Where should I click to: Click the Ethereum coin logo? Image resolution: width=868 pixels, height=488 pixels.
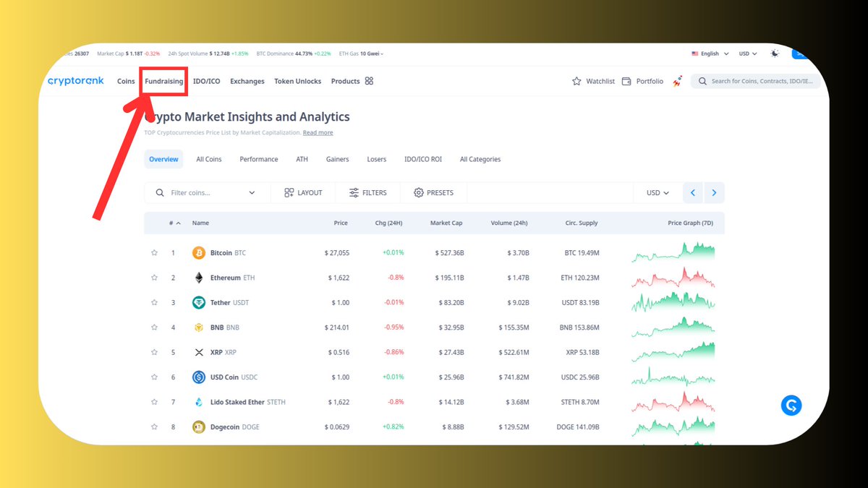point(198,277)
